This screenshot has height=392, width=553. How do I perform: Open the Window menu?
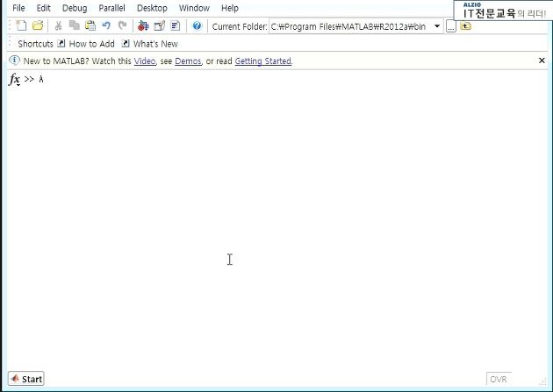(194, 8)
